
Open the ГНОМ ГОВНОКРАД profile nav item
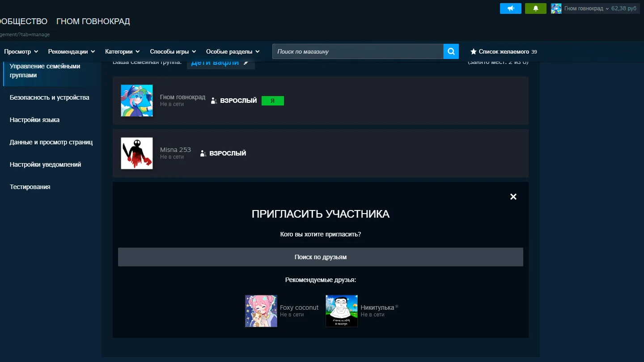93,21
